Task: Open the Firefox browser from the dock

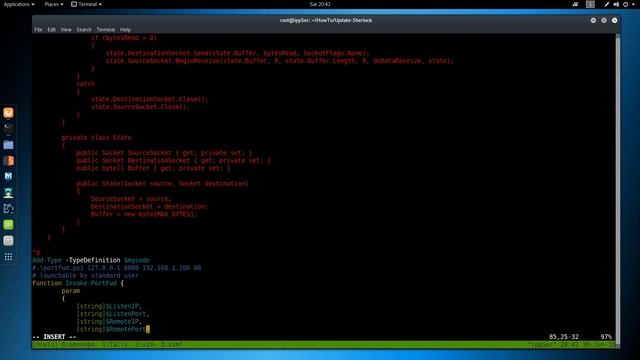Action: [8, 113]
